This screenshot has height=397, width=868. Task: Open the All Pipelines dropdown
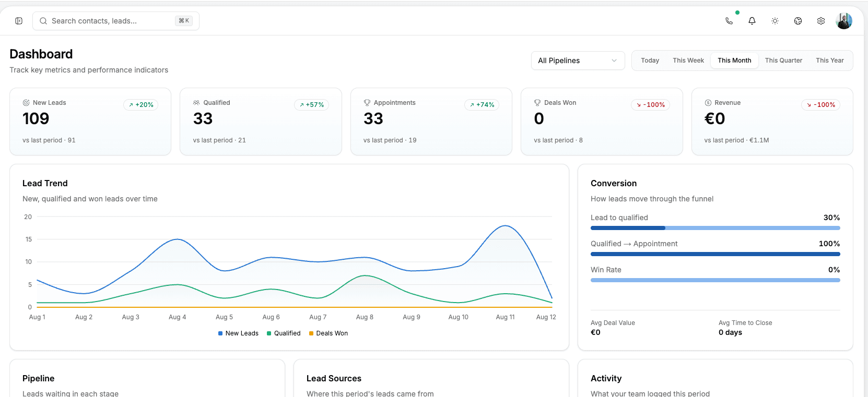(578, 61)
